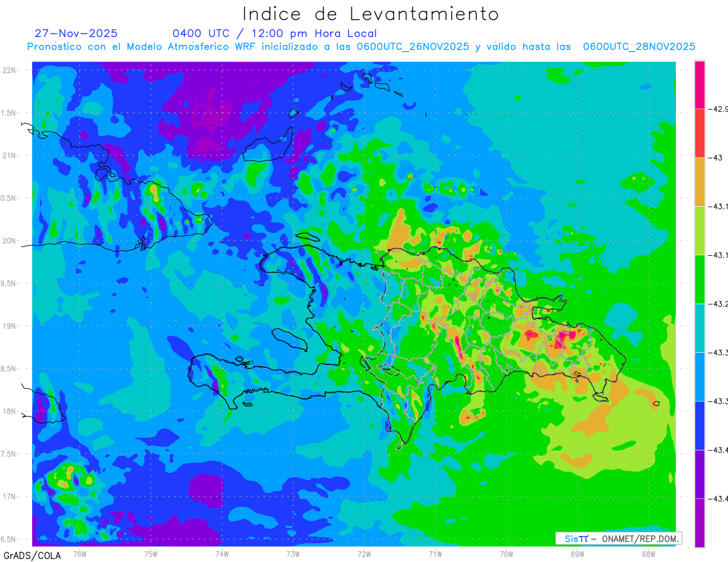
Task: Click legend value '-43'
Action: coord(715,158)
